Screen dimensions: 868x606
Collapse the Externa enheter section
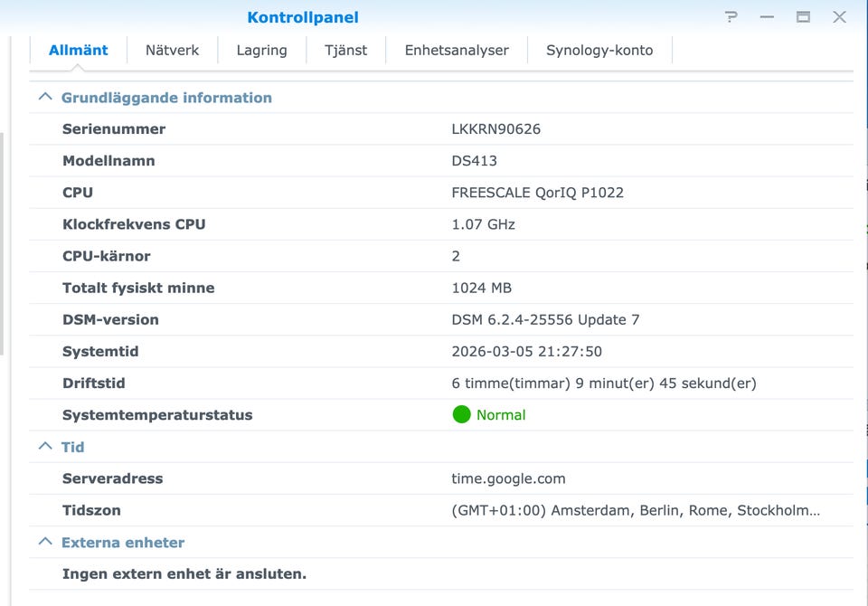[x=44, y=543]
